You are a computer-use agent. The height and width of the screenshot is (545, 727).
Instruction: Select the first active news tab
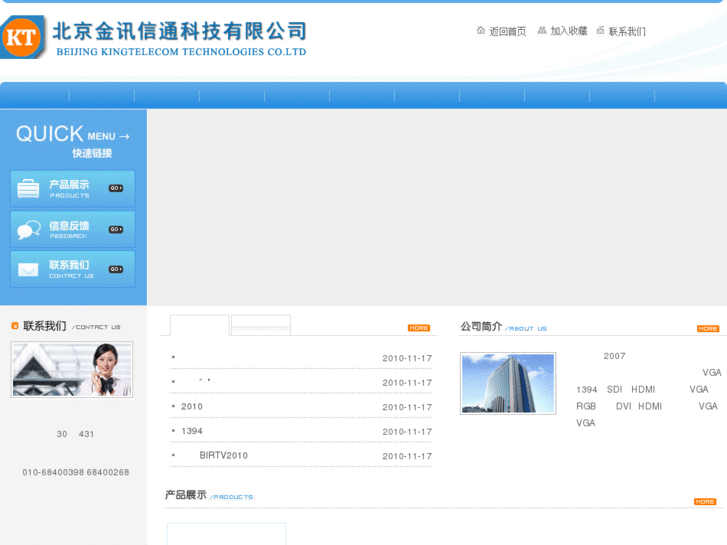coord(199,325)
